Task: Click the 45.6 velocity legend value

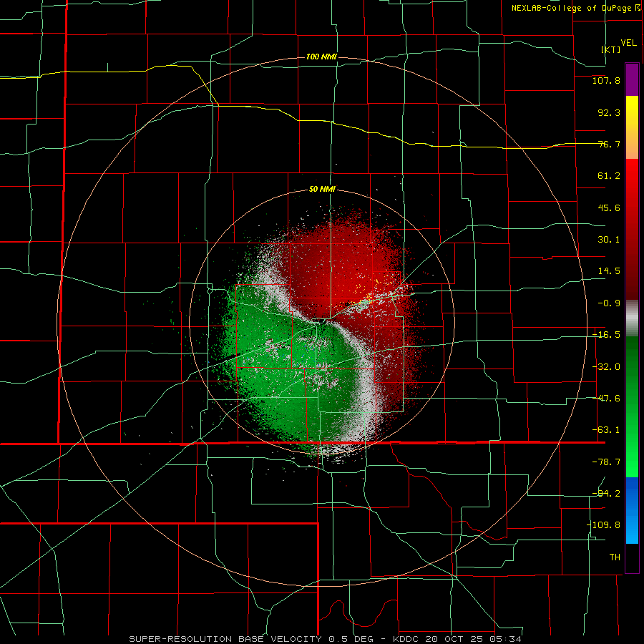Action: pyautogui.click(x=609, y=208)
